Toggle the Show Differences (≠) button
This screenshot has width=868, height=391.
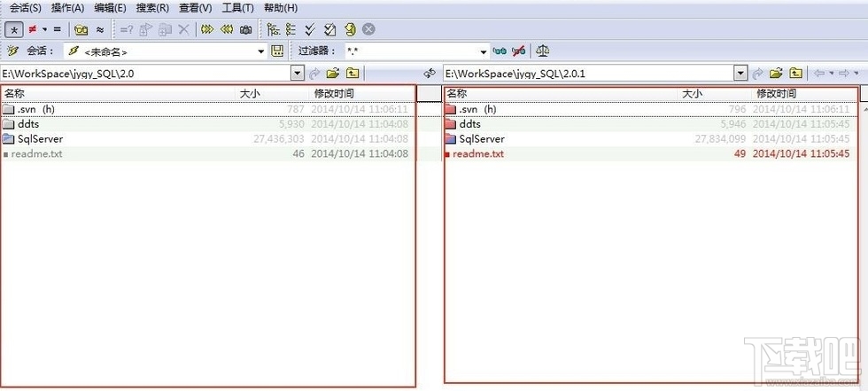coord(33,29)
